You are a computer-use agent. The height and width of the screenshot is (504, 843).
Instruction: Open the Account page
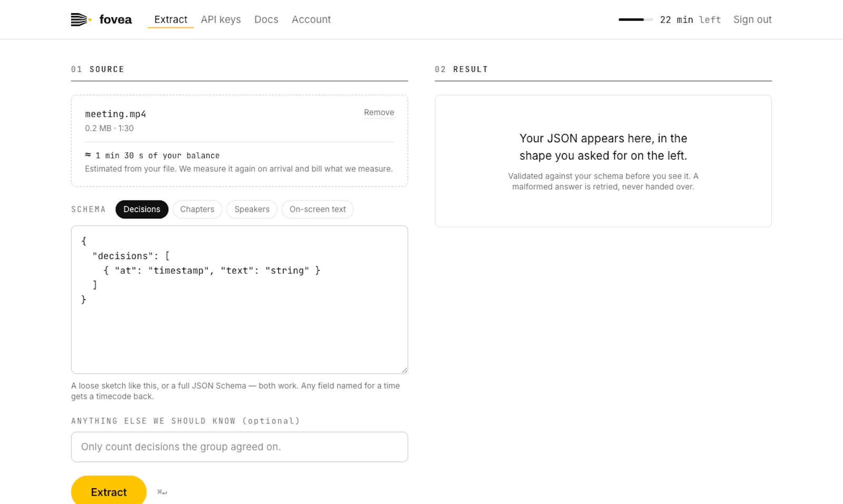pyautogui.click(x=311, y=19)
